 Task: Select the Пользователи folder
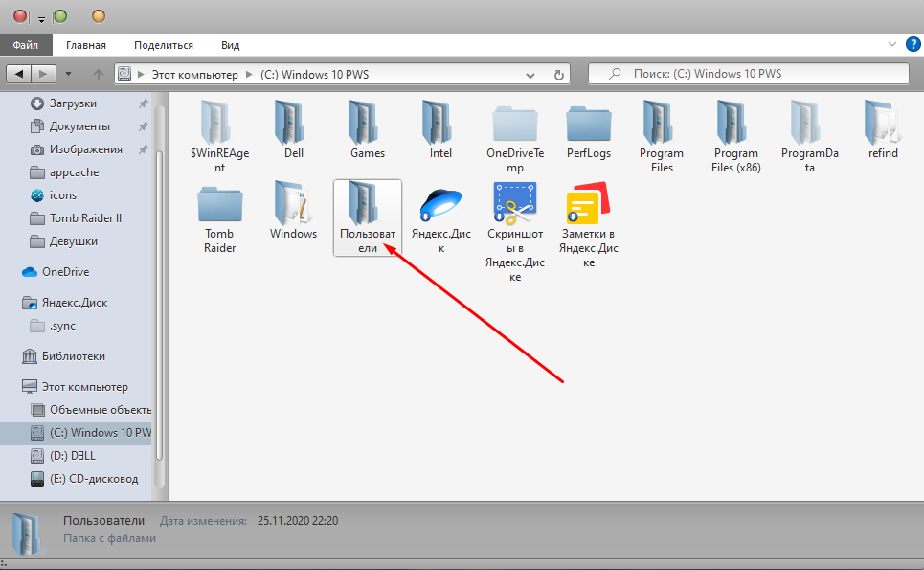click(367, 217)
